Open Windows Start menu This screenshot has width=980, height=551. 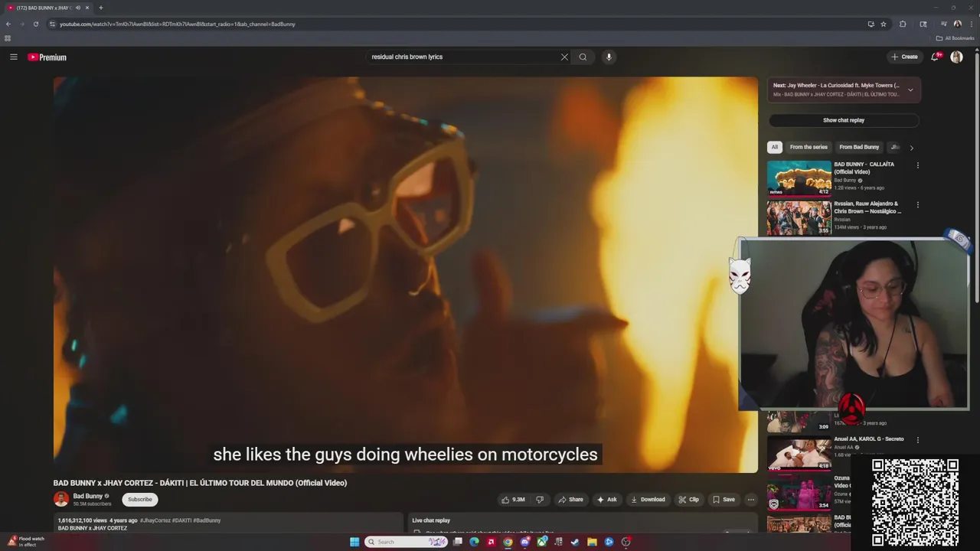point(354,542)
